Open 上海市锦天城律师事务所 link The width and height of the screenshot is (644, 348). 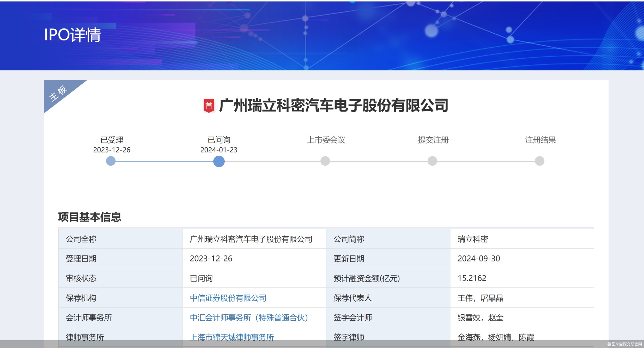[x=232, y=337]
